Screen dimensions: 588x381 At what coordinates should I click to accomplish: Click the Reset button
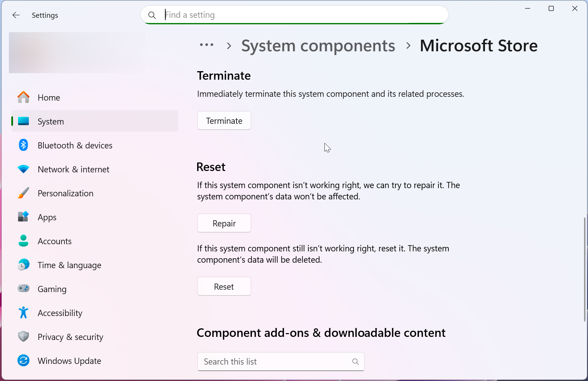pos(224,286)
